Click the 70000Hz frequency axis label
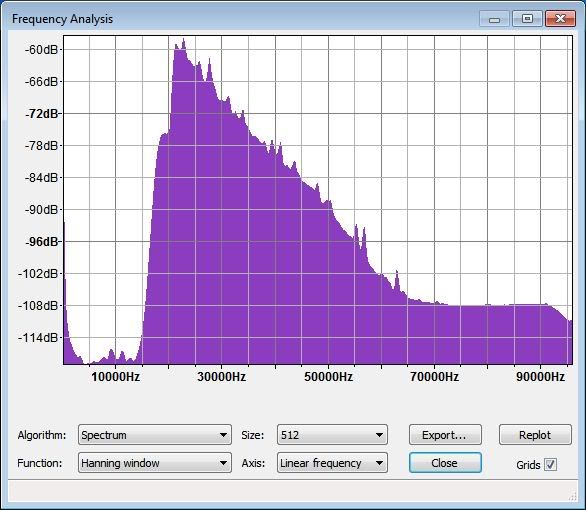This screenshot has height=510, width=586. pos(434,377)
